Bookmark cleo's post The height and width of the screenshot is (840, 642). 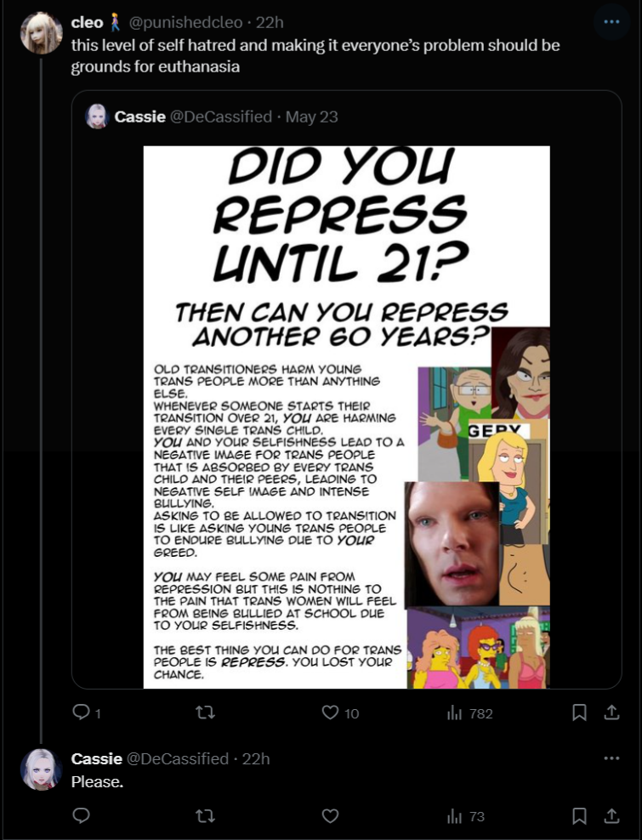[x=579, y=712]
